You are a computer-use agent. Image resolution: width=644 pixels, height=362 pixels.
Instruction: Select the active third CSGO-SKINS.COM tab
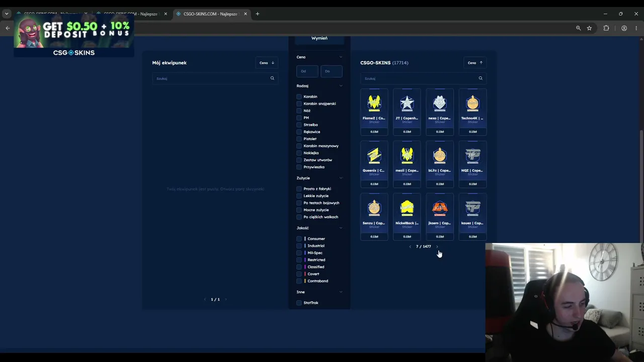pos(211,14)
